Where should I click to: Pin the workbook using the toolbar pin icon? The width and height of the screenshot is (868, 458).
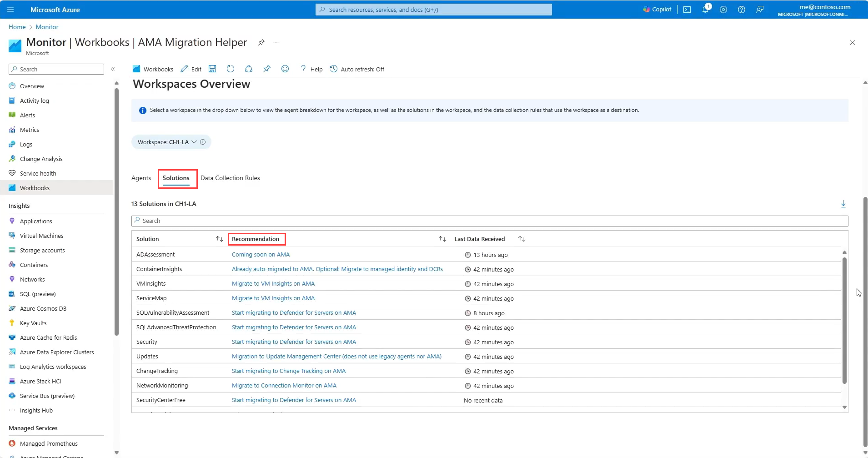point(267,69)
